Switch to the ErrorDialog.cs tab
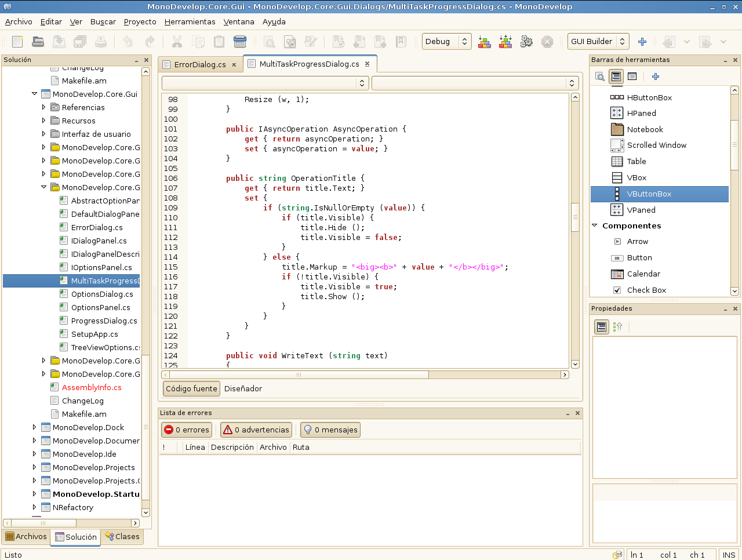742x560 pixels. pyautogui.click(x=200, y=65)
